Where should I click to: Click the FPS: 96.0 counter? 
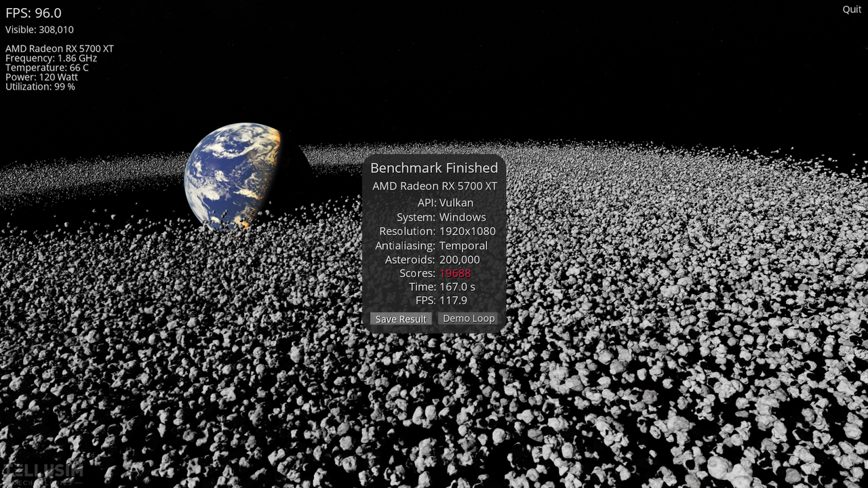(x=33, y=13)
